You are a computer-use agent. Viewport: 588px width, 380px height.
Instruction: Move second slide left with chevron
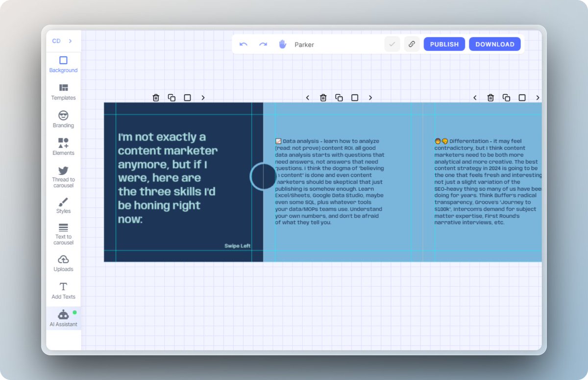308,98
